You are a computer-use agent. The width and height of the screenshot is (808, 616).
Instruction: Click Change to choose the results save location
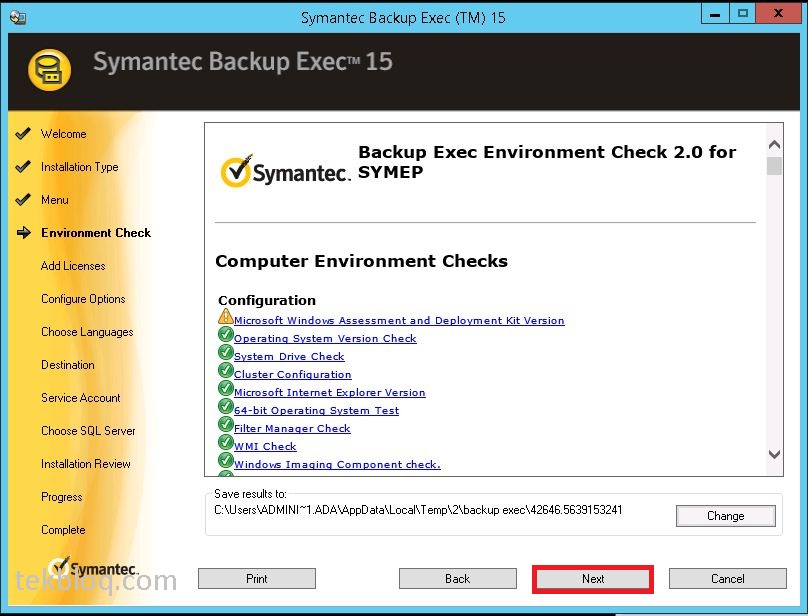pyautogui.click(x=726, y=516)
